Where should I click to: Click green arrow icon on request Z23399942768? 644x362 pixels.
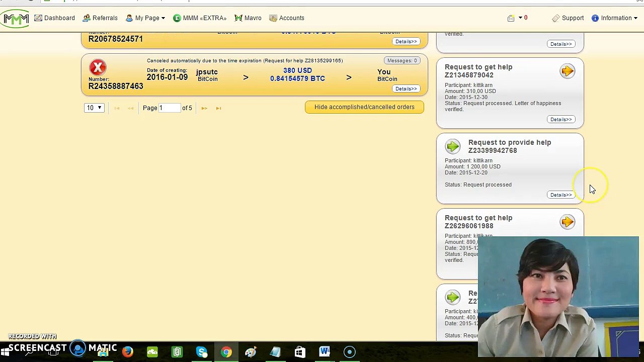tap(452, 146)
